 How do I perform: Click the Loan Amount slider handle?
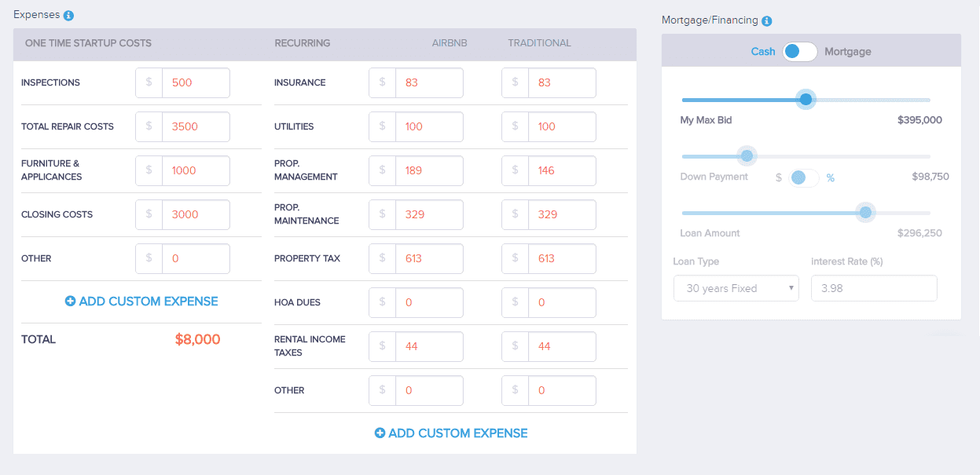point(865,213)
